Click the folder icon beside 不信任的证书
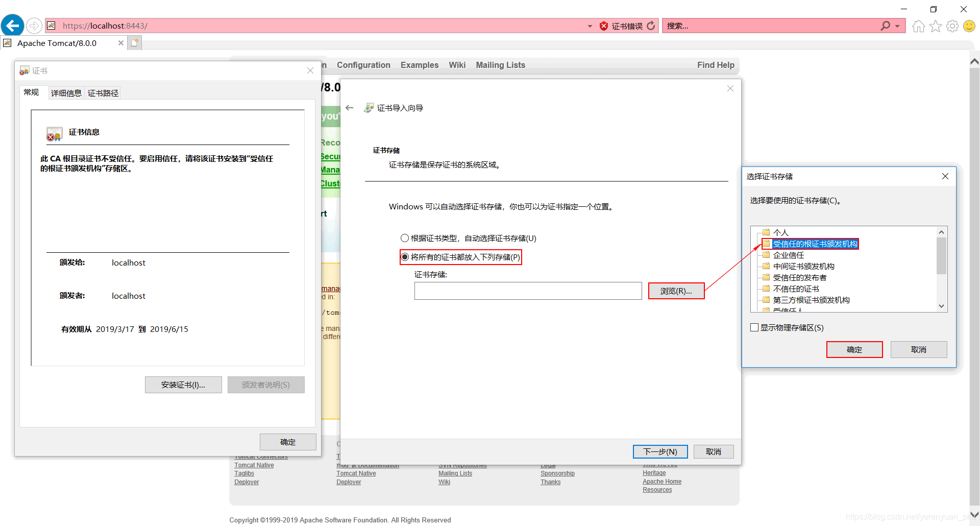980x526 pixels. [766, 289]
